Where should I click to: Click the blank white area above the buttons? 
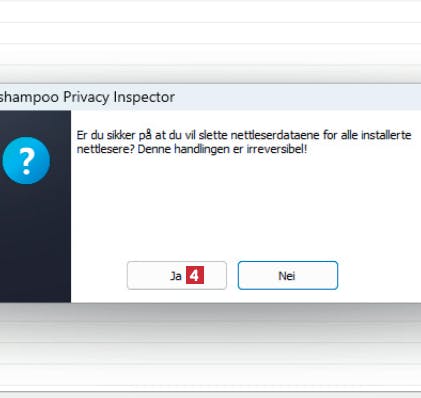click(246, 208)
